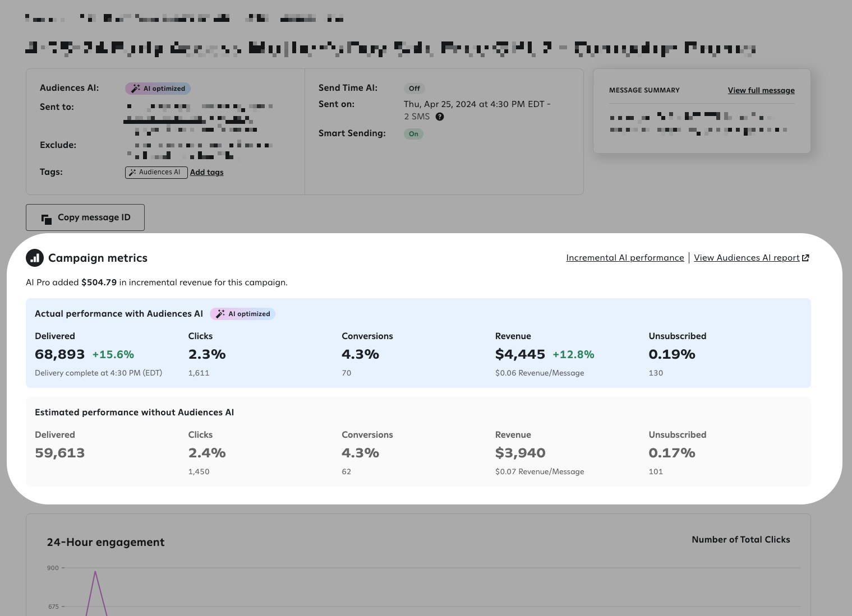Click the 900 mark on engagement chart axis
The image size is (852, 616).
coord(53,568)
